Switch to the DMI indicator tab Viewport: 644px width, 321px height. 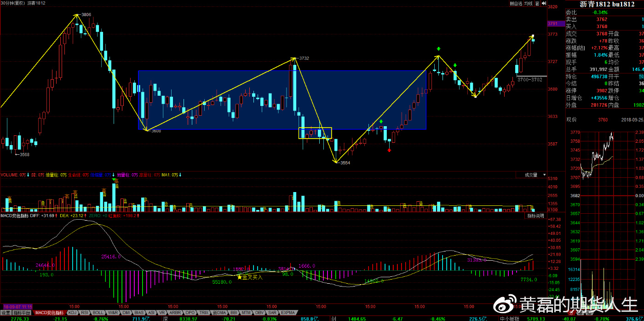(126, 312)
